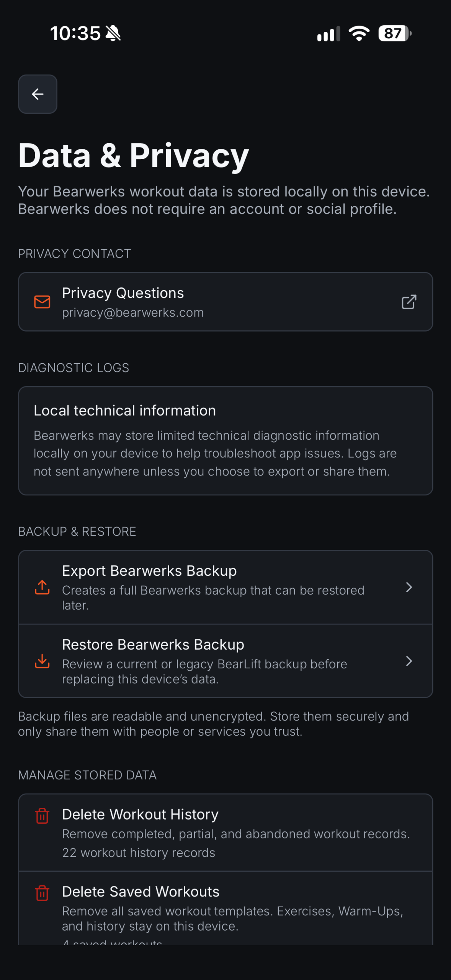Tap 'Creates a full Bearwerks backup' description

point(213,598)
